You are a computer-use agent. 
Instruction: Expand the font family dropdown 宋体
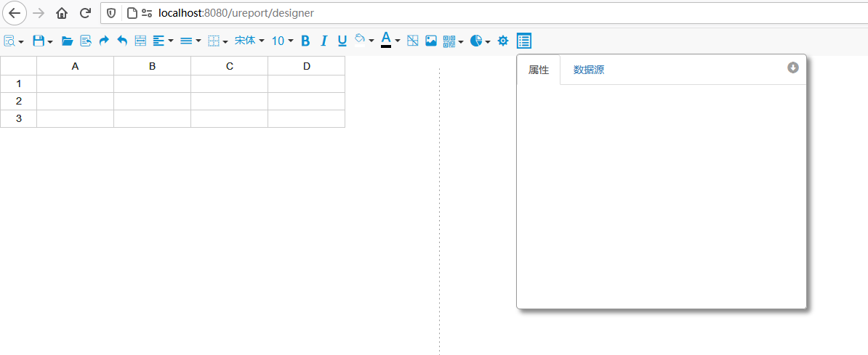pyautogui.click(x=249, y=41)
